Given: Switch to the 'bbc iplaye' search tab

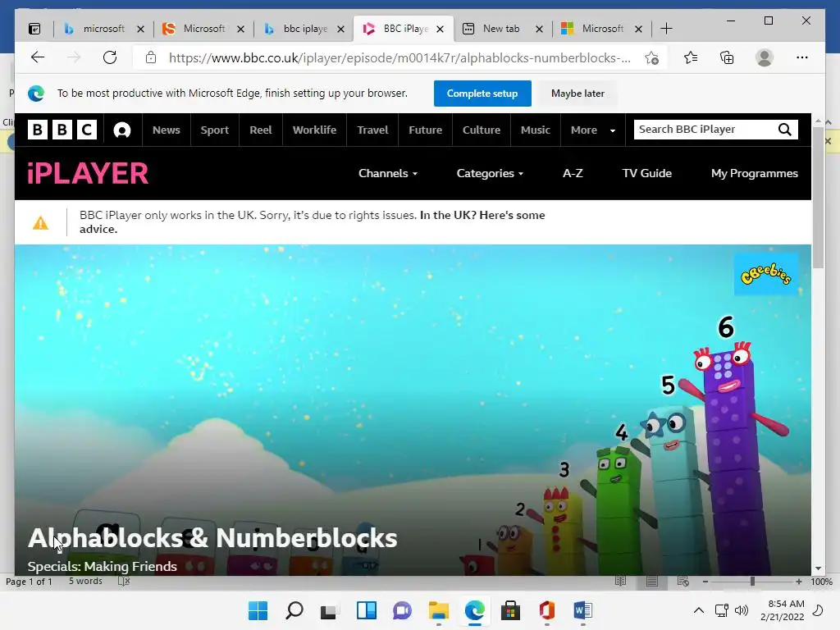Looking at the screenshot, I should 304,29.
